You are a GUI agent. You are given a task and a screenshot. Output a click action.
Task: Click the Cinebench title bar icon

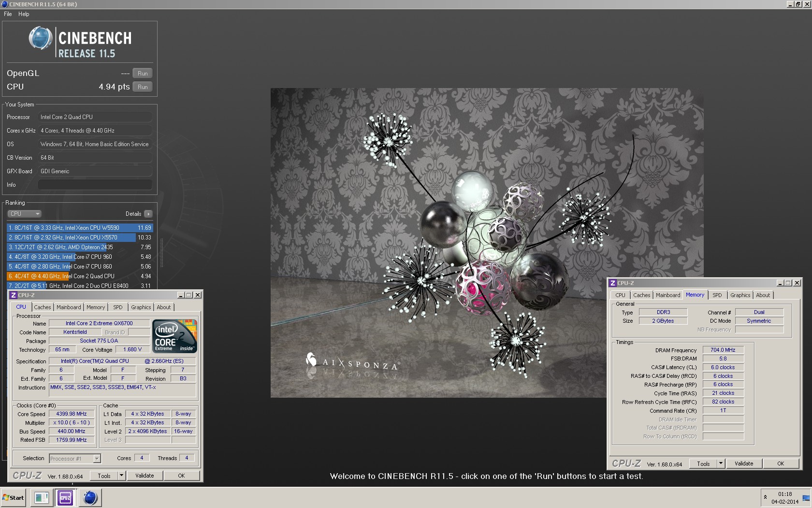(4, 4)
